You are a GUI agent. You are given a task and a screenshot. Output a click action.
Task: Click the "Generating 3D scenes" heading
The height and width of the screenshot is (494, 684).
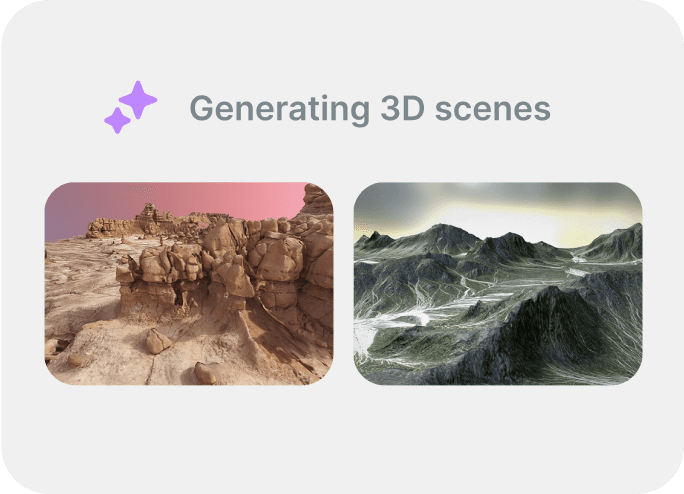370,109
